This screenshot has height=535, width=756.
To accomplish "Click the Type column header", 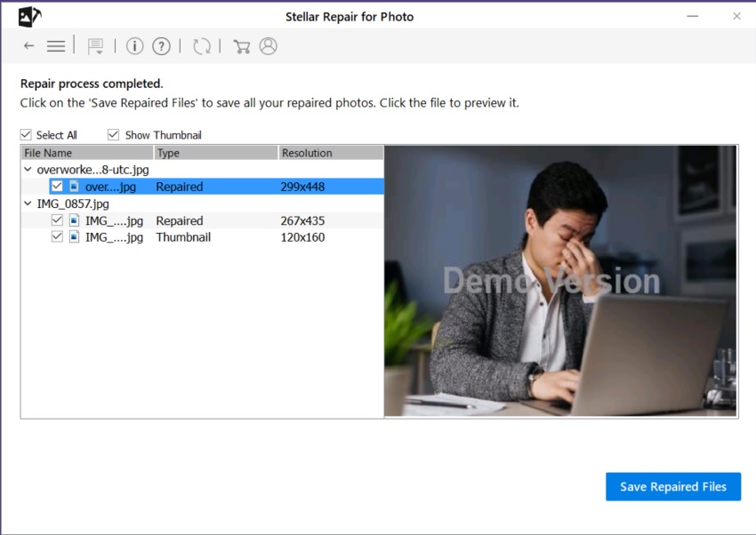I will coord(216,153).
